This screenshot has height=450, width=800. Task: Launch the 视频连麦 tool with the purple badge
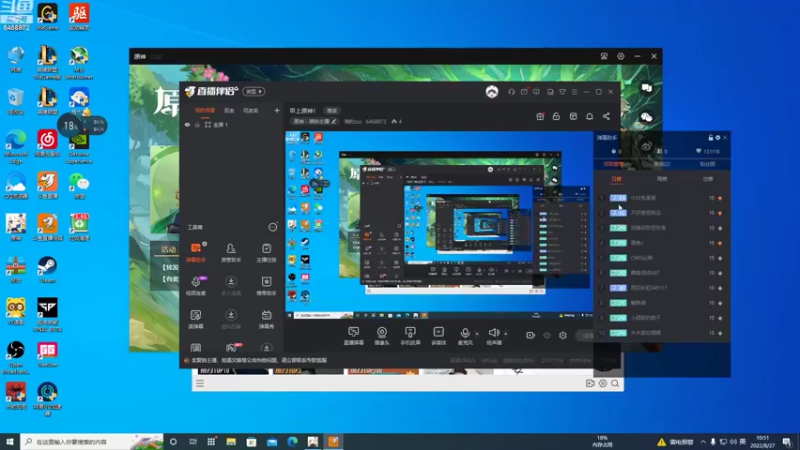[196, 286]
